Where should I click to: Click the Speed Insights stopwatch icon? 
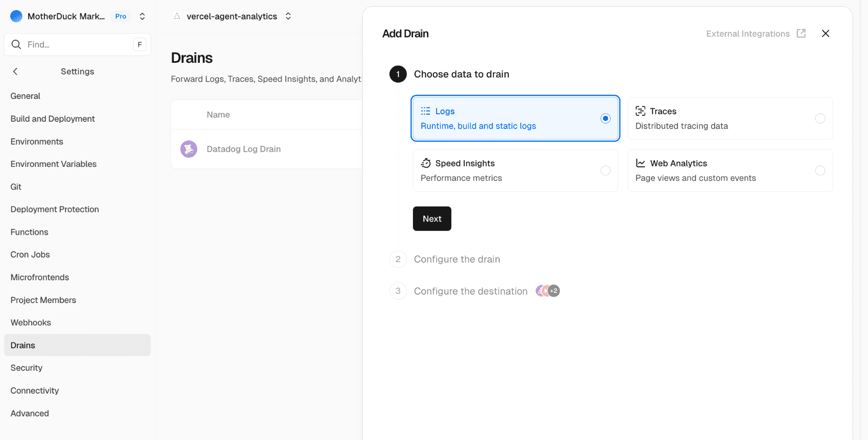[426, 164]
